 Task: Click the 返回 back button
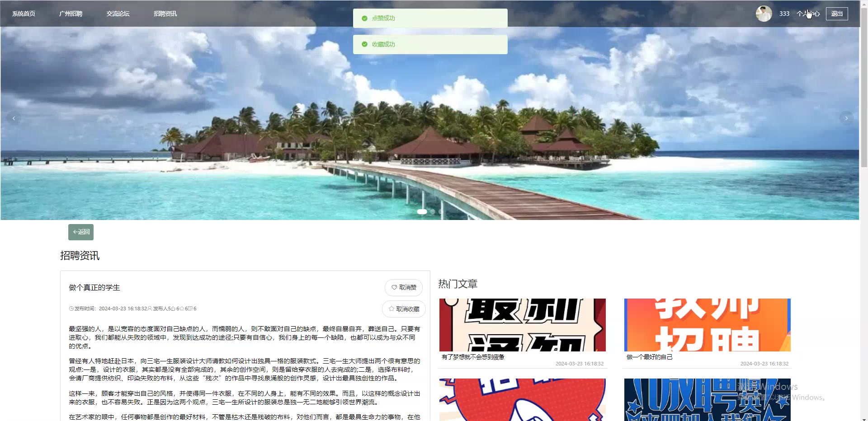tap(81, 232)
